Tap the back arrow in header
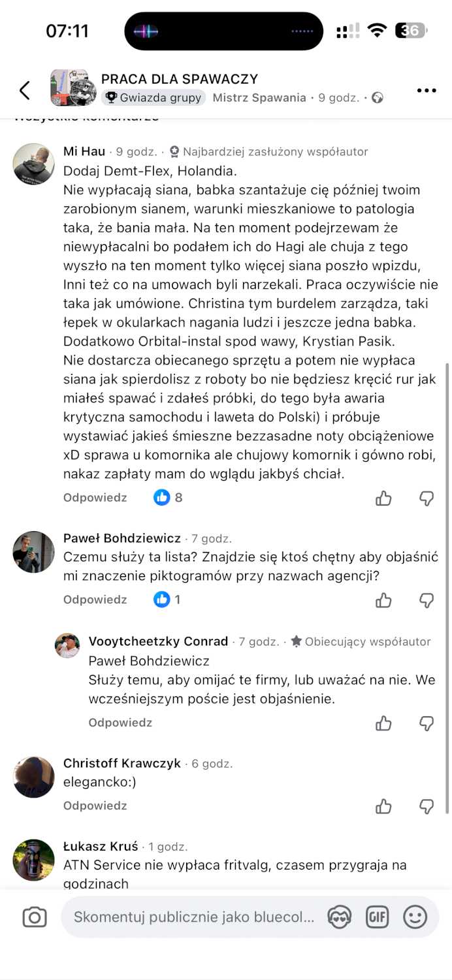This screenshot has width=452, height=980. point(25,90)
